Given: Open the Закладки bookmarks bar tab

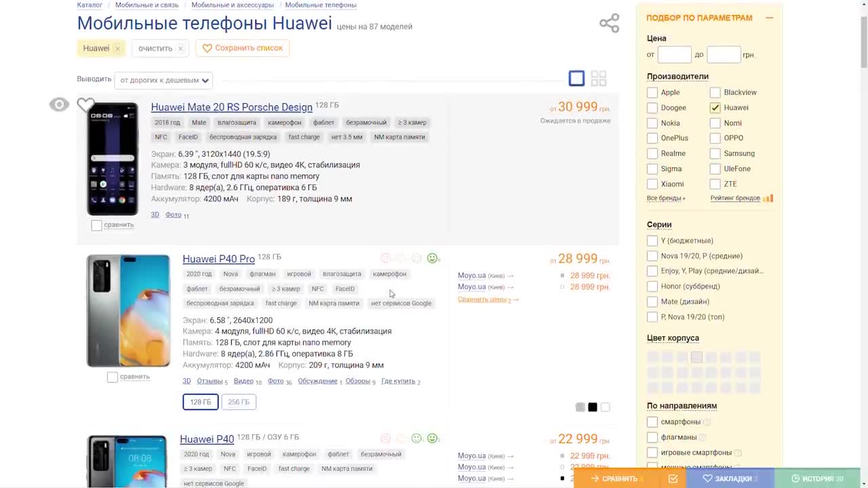Looking at the screenshot, I should click(730, 479).
